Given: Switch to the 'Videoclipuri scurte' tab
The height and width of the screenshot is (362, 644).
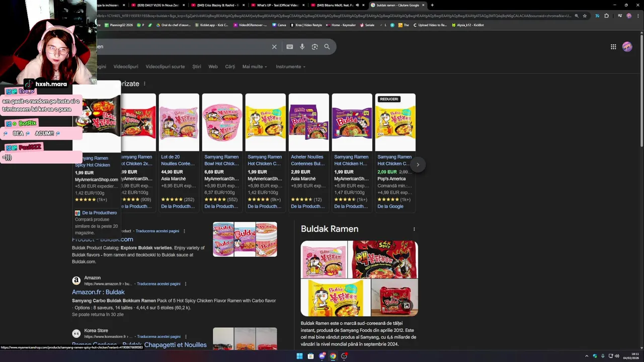Looking at the screenshot, I should [x=165, y=66].
